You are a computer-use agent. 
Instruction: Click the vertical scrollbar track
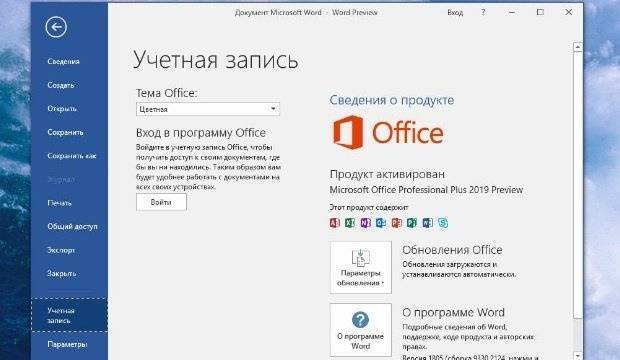click(x=577, y=334)
